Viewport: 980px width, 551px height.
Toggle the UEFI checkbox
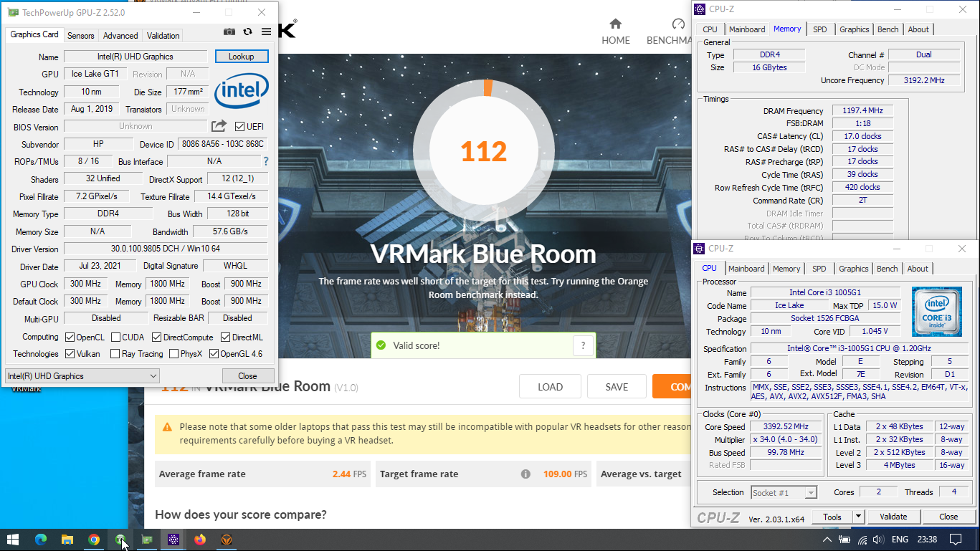239,127
